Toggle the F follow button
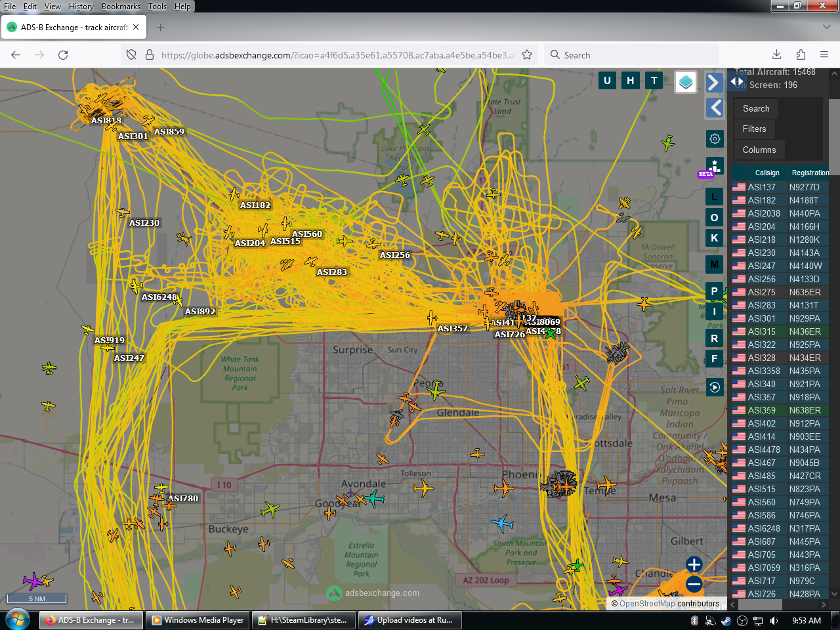This screenshot has width=840, height=630. (x=715, y=358)
